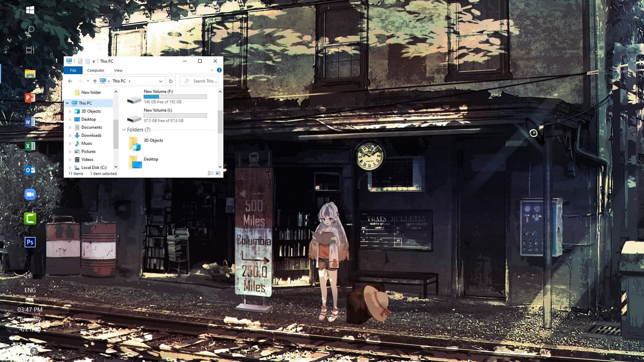Collapse the This PC tree node

(67, 103)
